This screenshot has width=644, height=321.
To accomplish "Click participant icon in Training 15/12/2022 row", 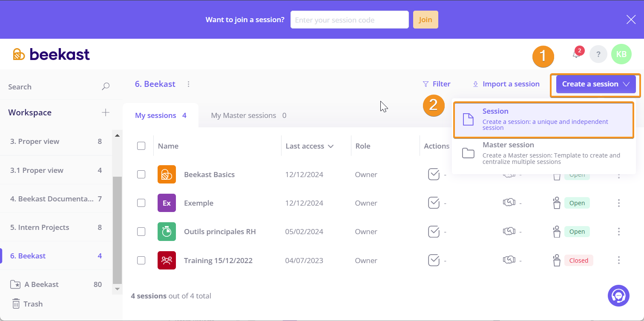I will [556, 260].
